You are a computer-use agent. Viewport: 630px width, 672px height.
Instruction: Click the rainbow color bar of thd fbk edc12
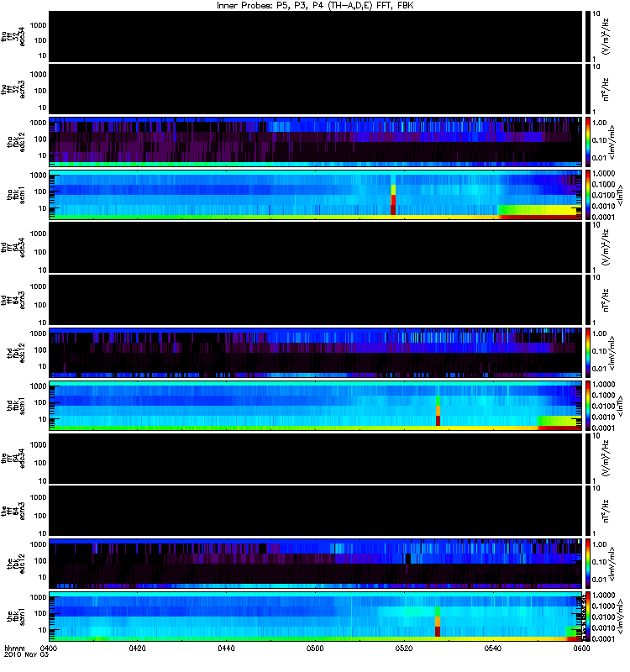coord(587,353)
